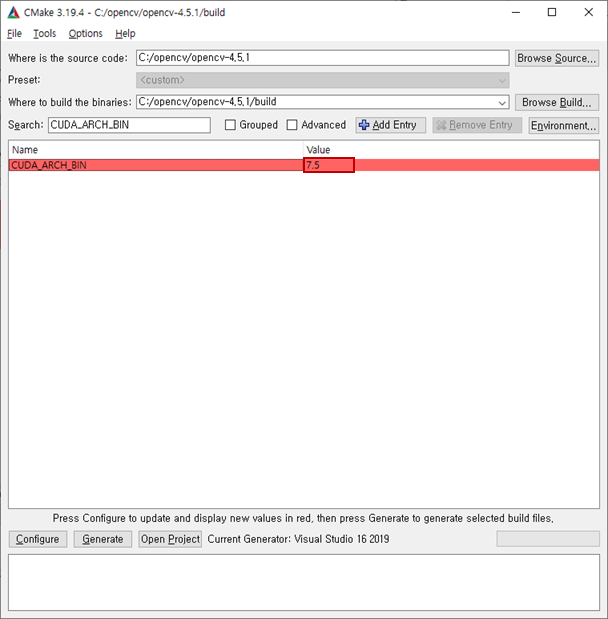The height and width of the screenshot is (619, 608).
Task: Toggle the Advanced checkbox
Action: [292, 125]
